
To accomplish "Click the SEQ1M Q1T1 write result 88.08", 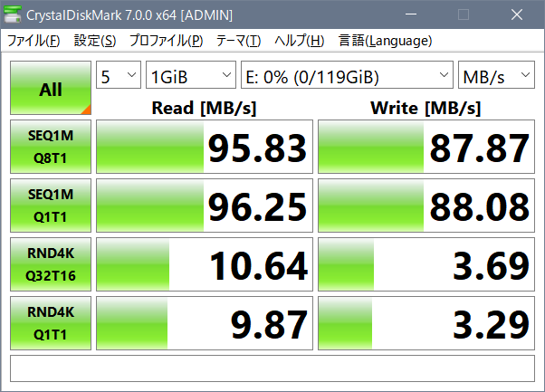I will (426, 206).
